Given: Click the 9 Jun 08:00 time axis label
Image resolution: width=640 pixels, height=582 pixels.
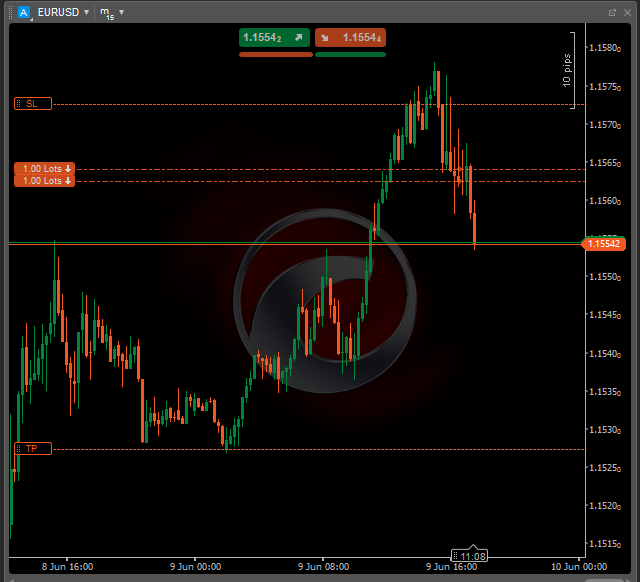Looking at the screenshot, I should tap(323, 566).
